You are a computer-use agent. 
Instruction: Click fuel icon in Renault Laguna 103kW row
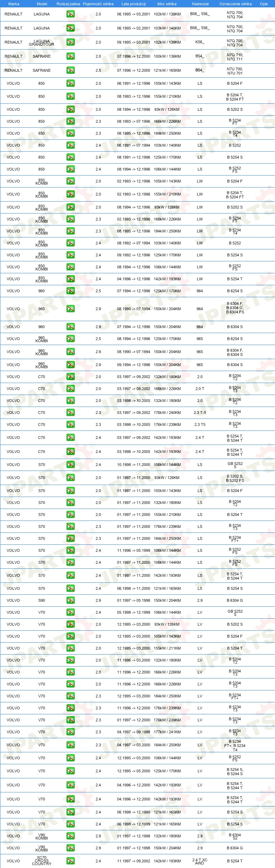[x=71, y=28]
